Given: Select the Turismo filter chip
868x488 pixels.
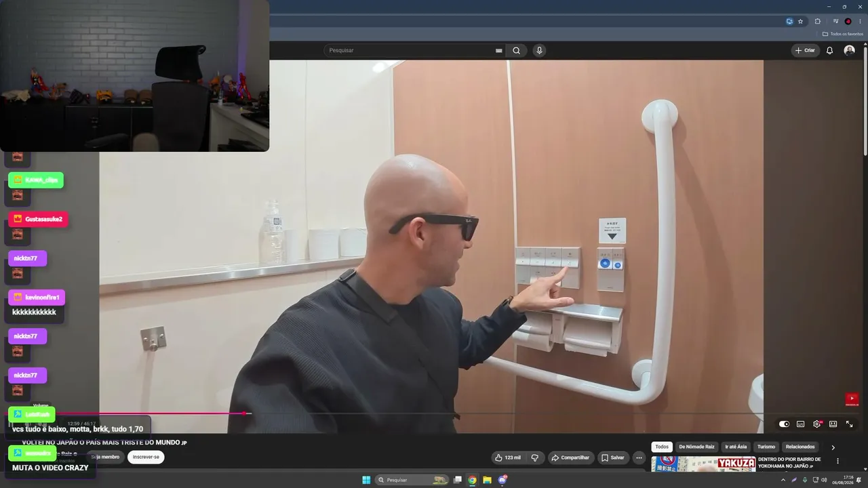Looking at the screenshot, I should pyautogui.click(x=766, y=447).
